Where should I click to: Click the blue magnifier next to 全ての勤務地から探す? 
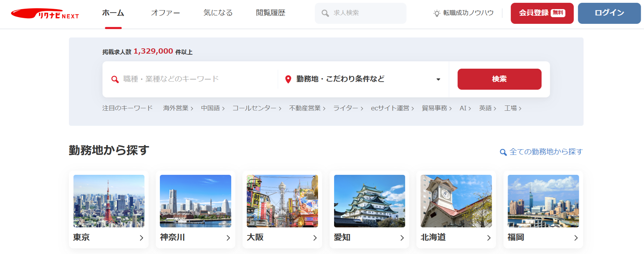[503, 152]
